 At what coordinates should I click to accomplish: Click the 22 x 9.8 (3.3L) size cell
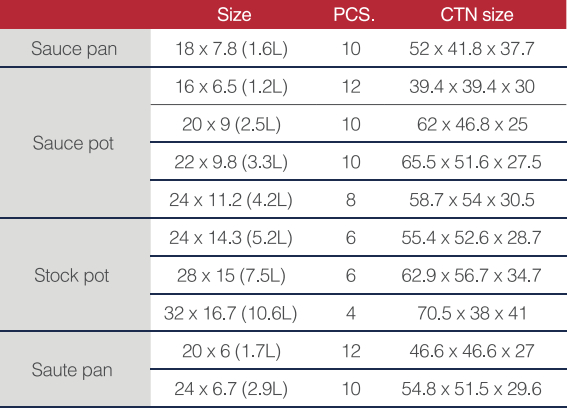(x=231, y=162)
